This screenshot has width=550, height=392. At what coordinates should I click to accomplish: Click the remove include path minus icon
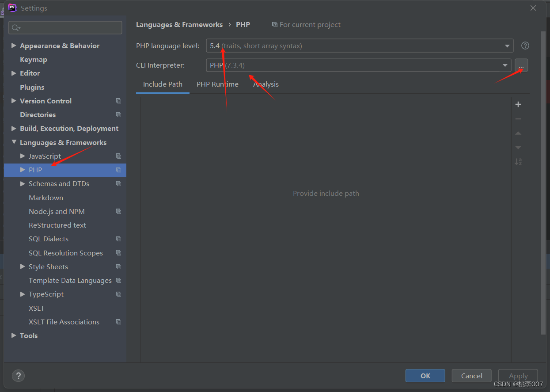pos(518,119)
